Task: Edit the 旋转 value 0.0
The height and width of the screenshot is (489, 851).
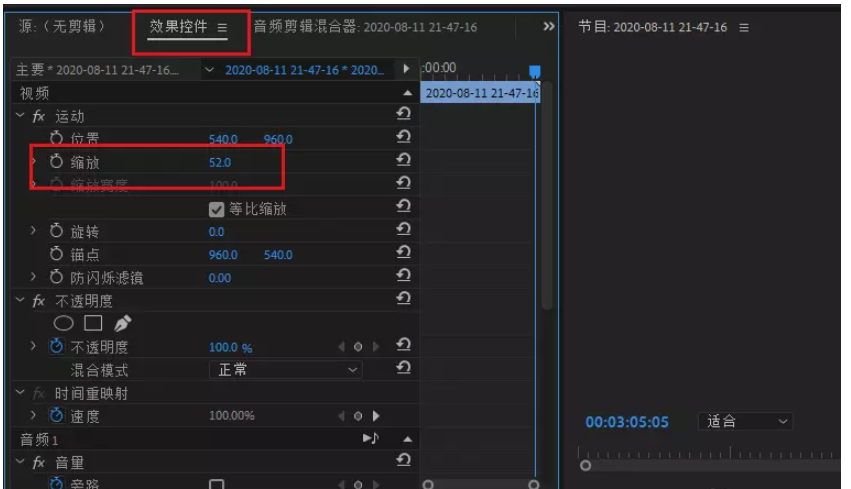Action: tap(216, 232)
